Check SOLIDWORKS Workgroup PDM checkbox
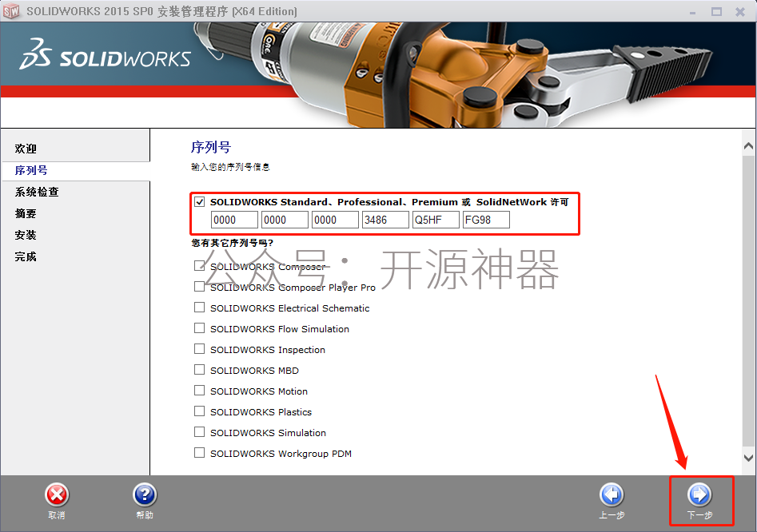 pos(199,452)
